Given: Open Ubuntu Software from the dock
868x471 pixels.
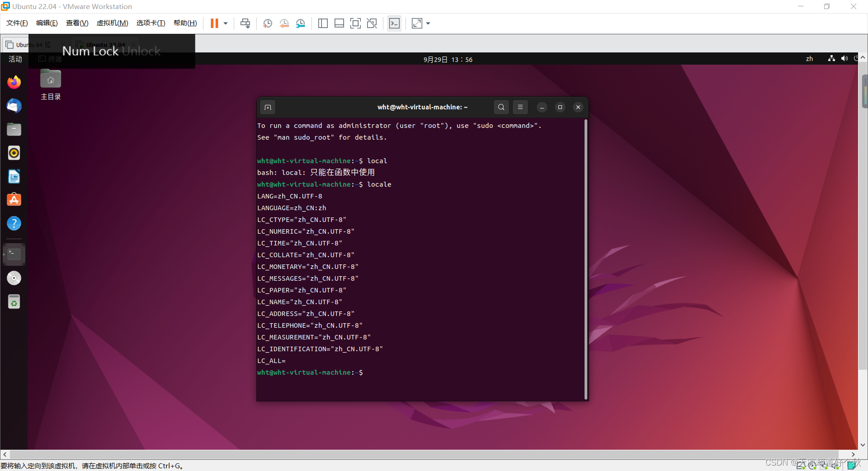Looking at the screenshot, I should (x=14, y=200).
